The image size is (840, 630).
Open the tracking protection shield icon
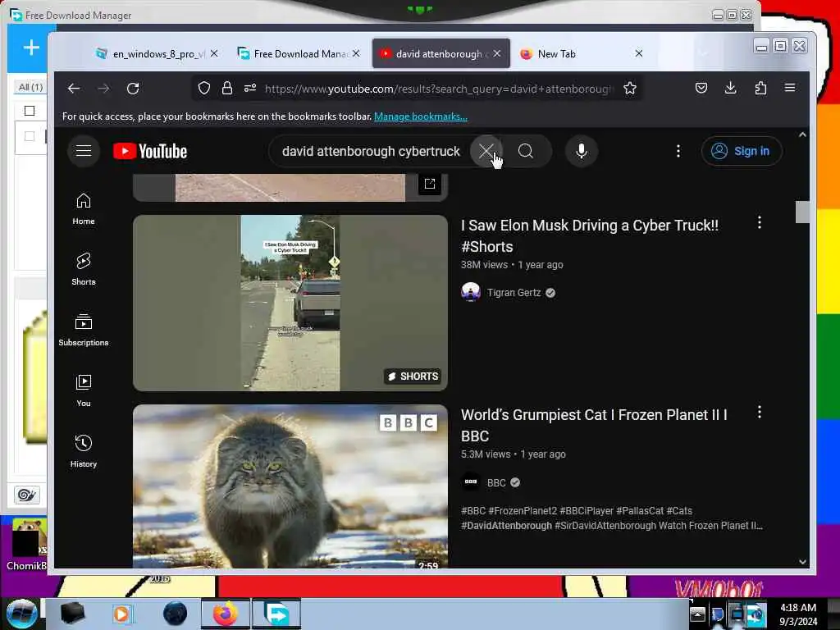click(204, 88)
